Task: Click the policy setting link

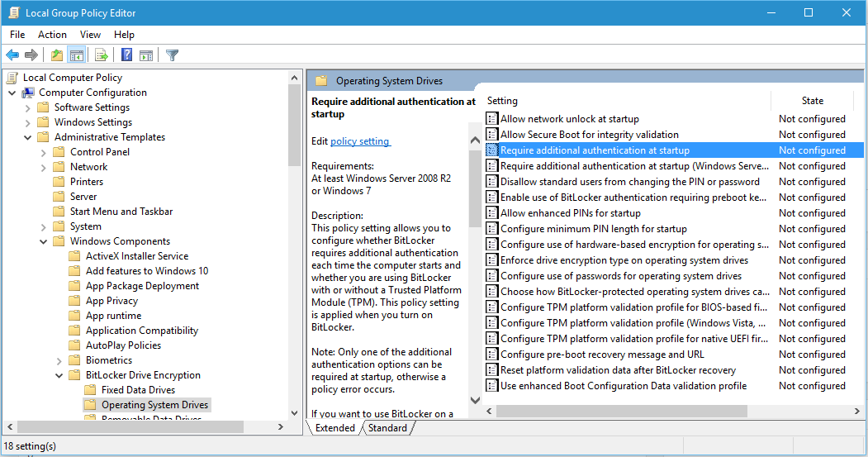Action: point(360,141)
